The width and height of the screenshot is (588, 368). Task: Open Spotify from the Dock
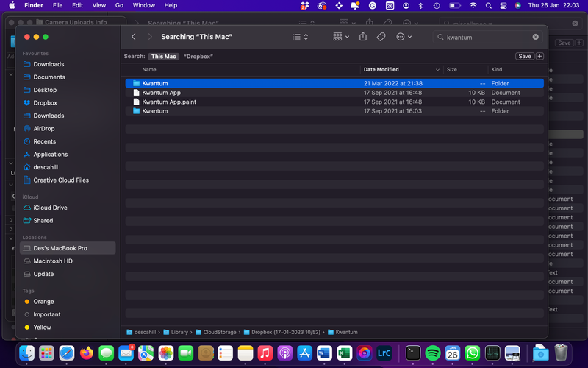click(x=433, y=353)
